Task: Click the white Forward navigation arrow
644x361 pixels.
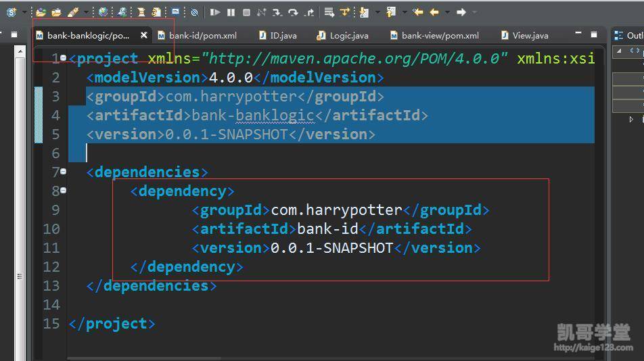Action: click(461, 12)
